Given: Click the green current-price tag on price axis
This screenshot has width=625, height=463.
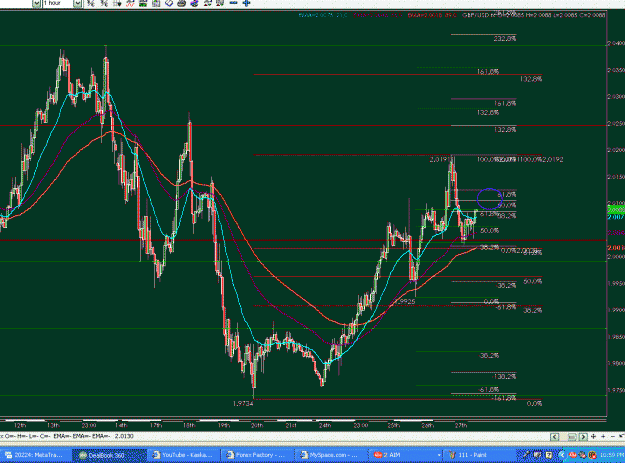Looking at the screenshot, I should (616, 210).
